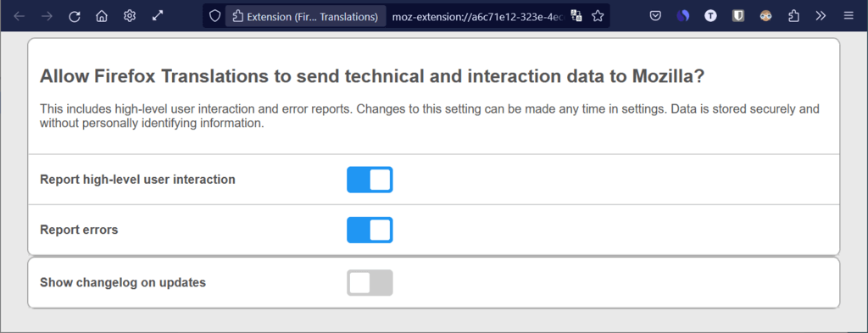
Task: Disable Report high-level user interaction toggle
Action: [x=370, y=180]
